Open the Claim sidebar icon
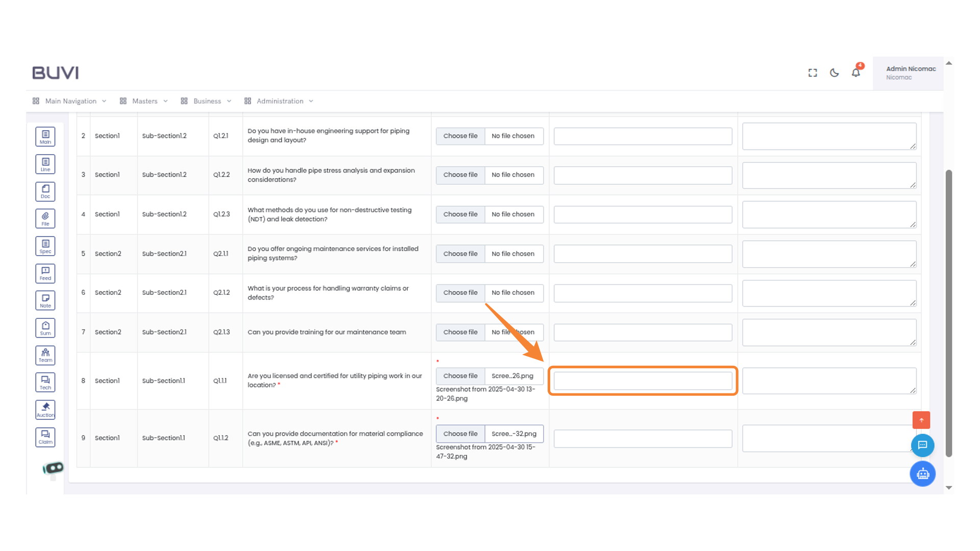 [x=45, y=437]
